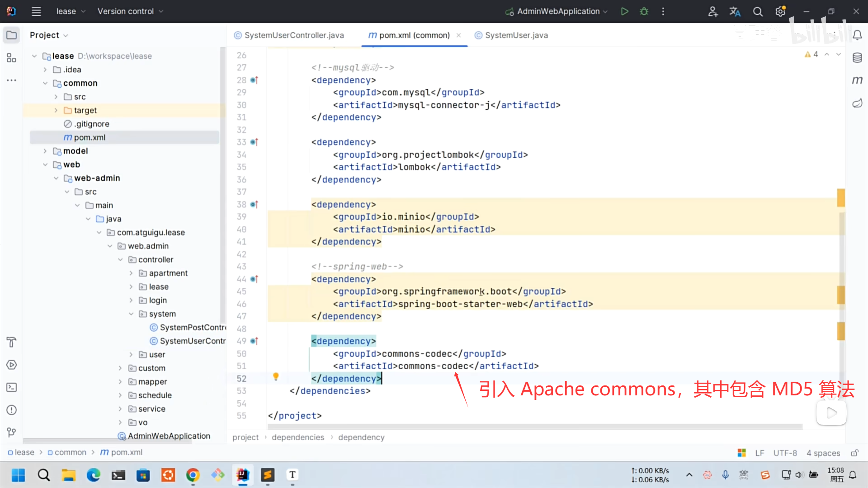The image size is (868, 488).
Task: Click the Search Everywhere magnifier icon
Action: click(758, 11)
